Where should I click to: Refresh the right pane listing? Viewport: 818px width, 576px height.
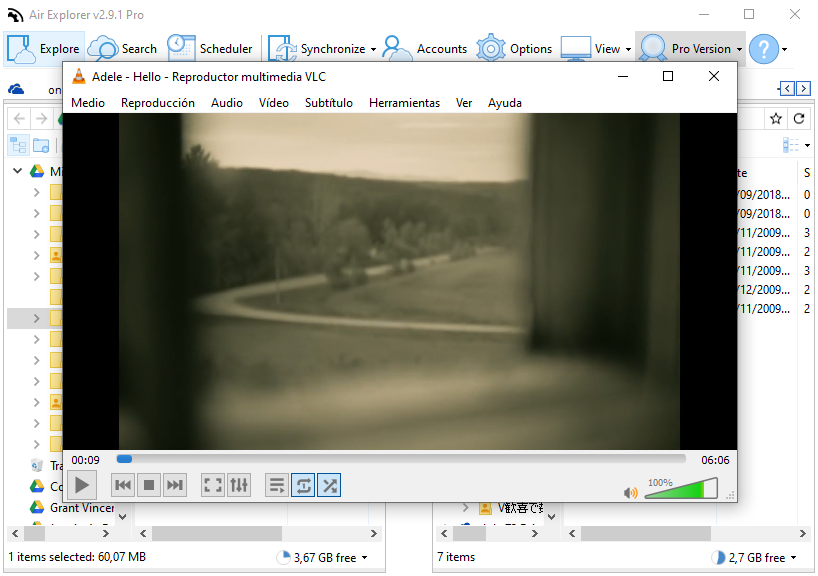[x=799, y=119]
